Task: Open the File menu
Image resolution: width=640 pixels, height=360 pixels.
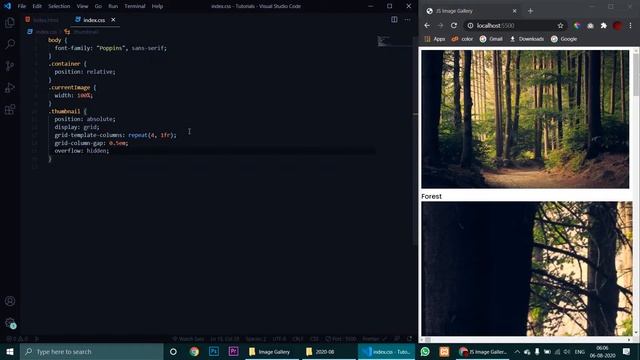Action: pos(22,6)
